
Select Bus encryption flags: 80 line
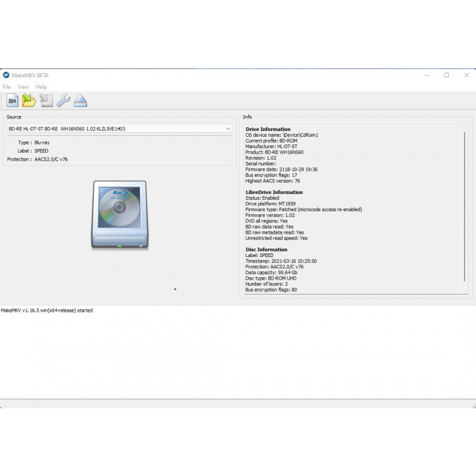click(271, 290)
